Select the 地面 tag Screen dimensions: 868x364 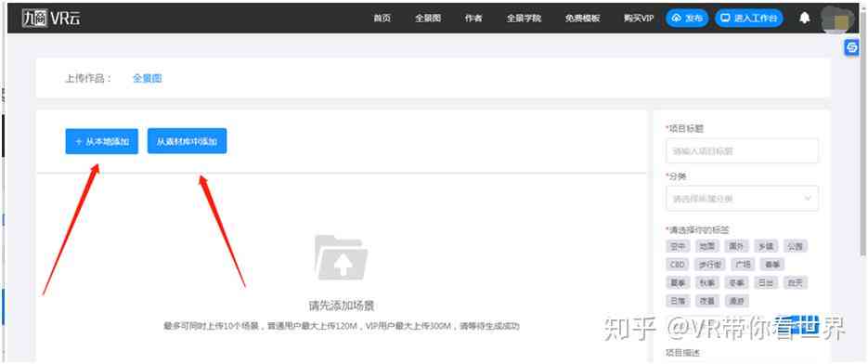(706, 246)
